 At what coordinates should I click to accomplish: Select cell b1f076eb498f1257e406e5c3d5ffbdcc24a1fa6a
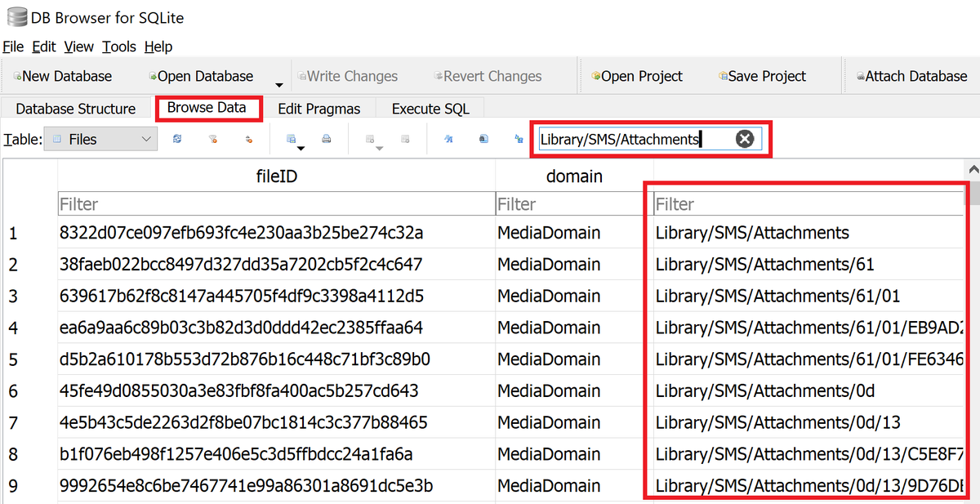coord(276,454)
